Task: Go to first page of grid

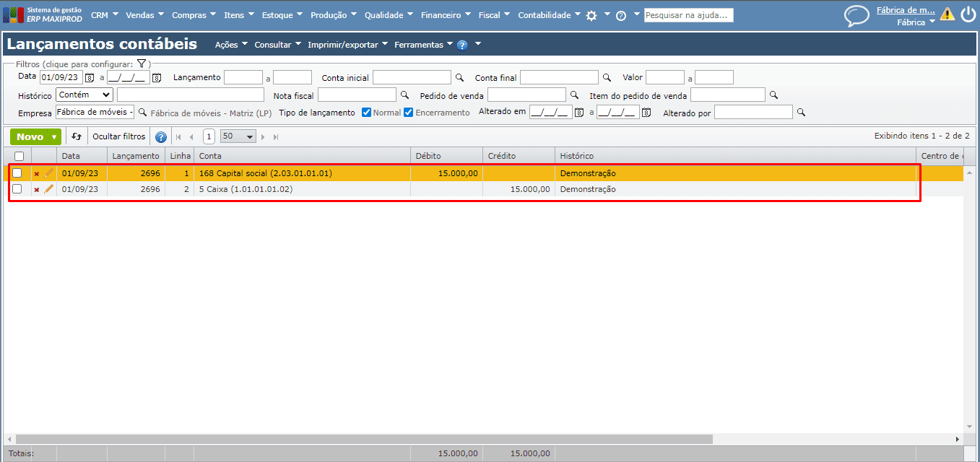Action: pyautogui.click(x=178, y=136)
